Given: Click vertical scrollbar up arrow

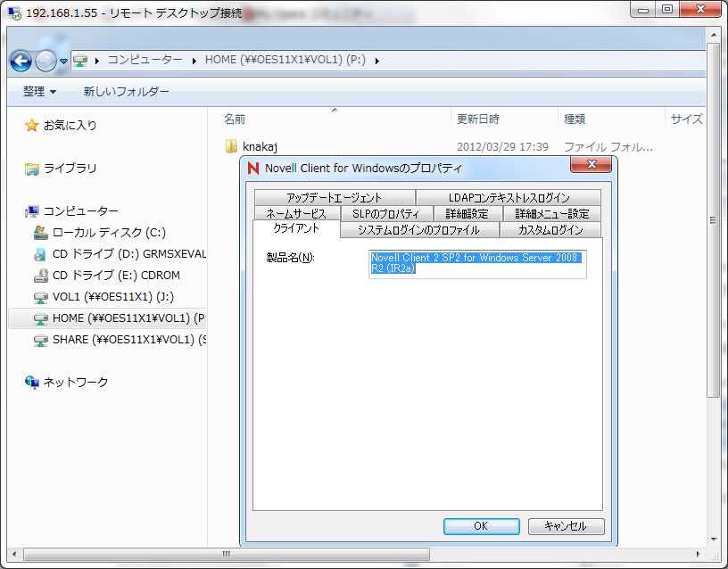Looking at the screenshot, I should click(714, 35).
